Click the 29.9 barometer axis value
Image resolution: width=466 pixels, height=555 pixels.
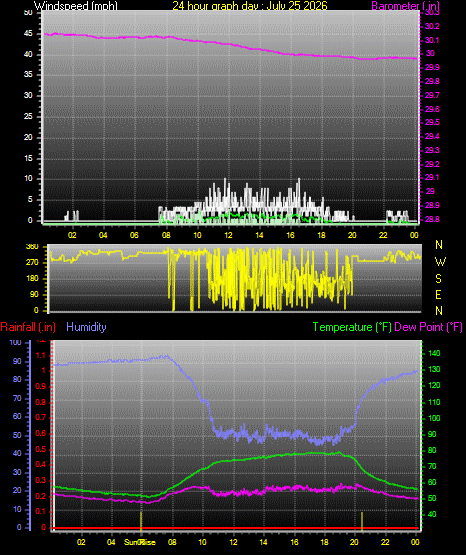pyautogui.click(x=432, y=67)
